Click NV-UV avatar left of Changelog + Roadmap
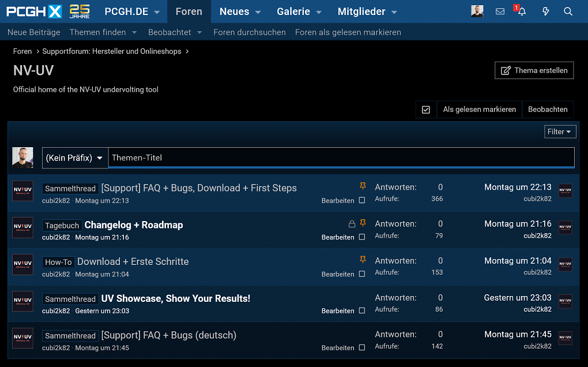588x367 pixels. 22,227
